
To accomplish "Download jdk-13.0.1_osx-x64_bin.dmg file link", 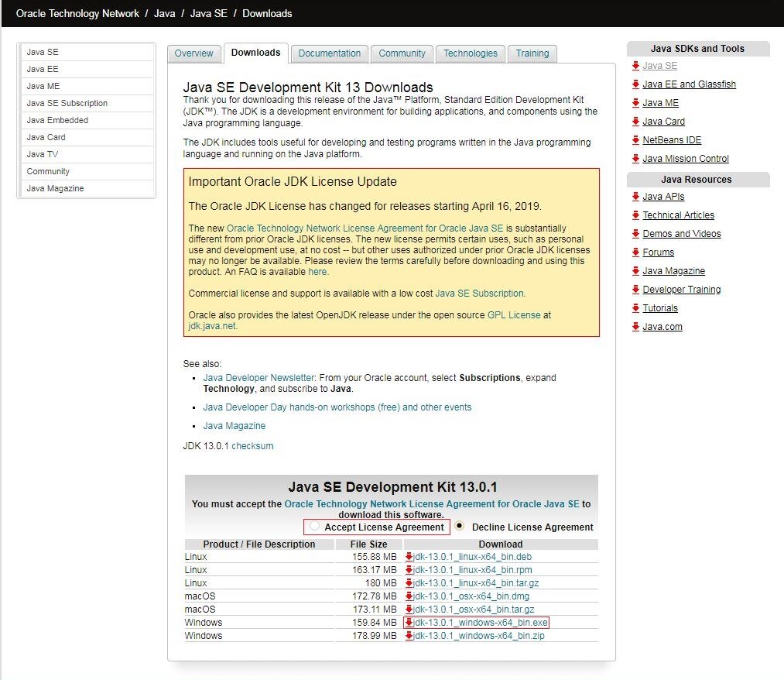I will [x=471, y=596].
